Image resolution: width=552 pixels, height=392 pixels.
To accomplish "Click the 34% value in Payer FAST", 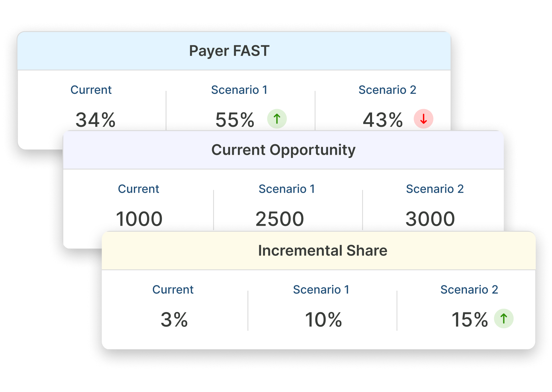I will (96, 120).
